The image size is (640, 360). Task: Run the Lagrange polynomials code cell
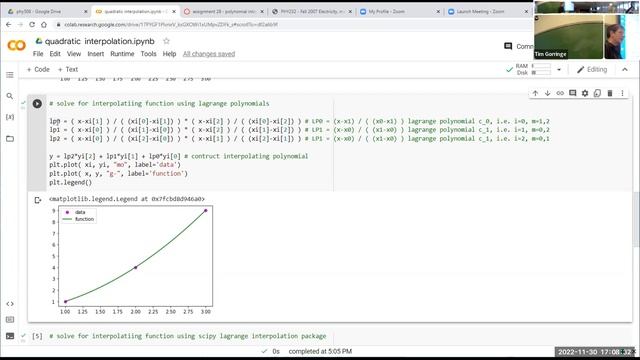click(x=37, y=104)
